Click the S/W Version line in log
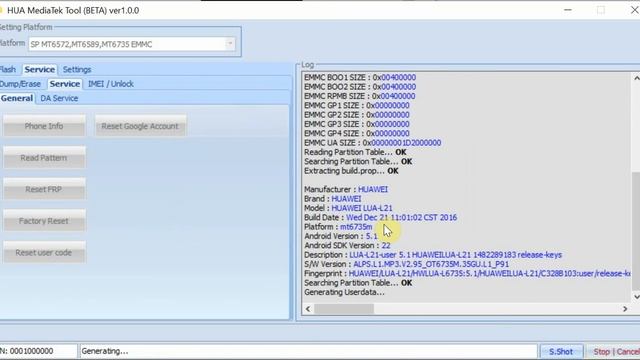Image resolution: width=640 pixels, height=360 pixels. point(407,264)
